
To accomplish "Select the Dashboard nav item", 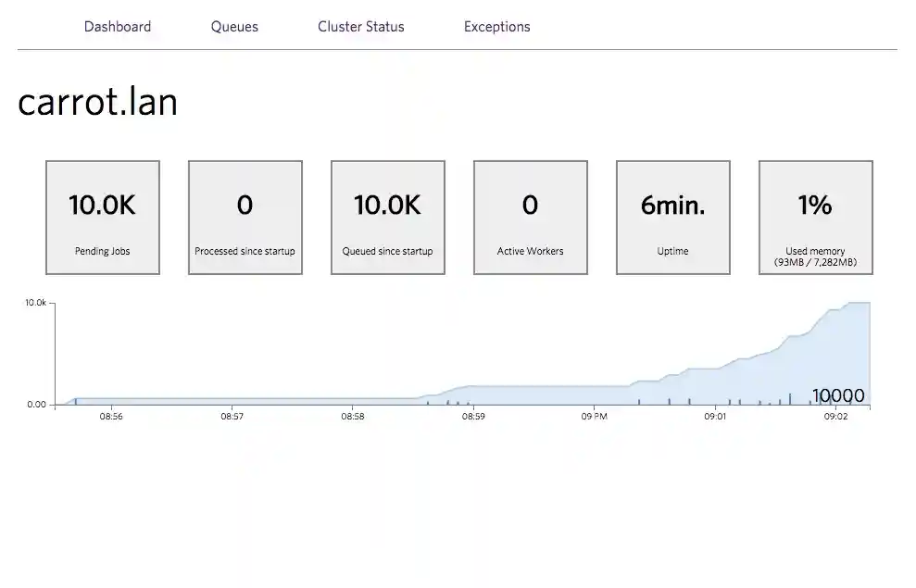I will click(x=118, y=27).
